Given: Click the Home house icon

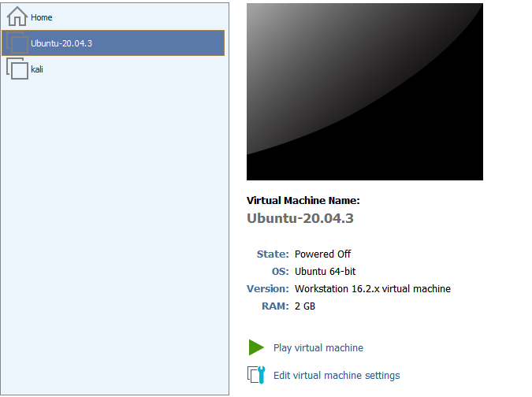Looking at the screenshot, I should click(17, 17).
